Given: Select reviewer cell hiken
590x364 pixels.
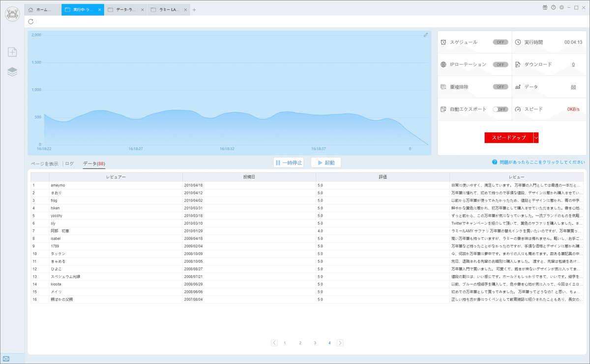Looking at the screenshot, I should pos(116,208).
